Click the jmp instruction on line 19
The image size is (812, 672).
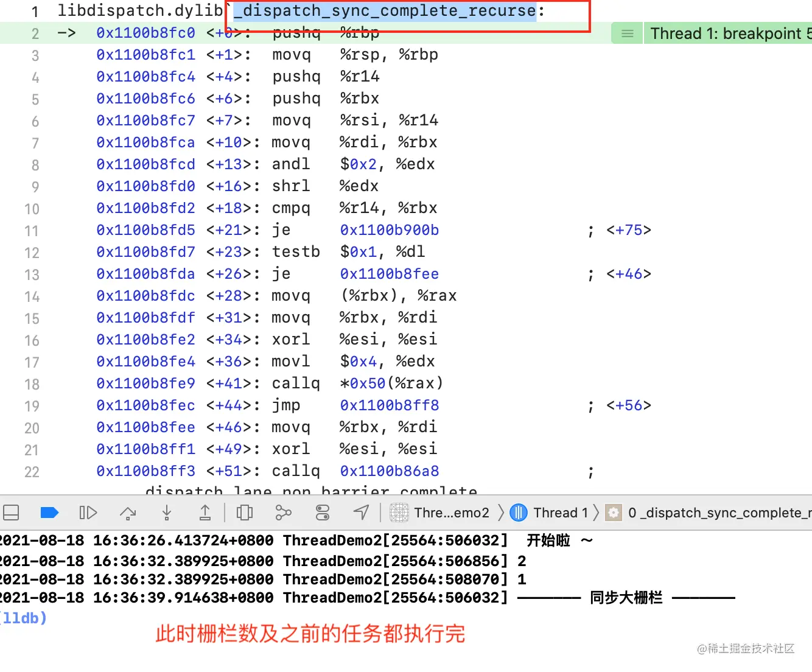coord(286,405)
